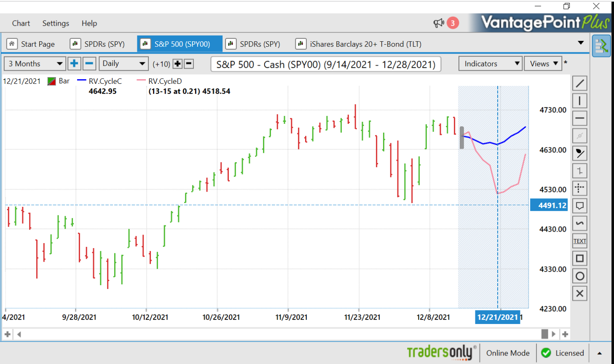Click the 12/21/2021 date marker
This screenshot has width=614, height=364.
[497, 317]
